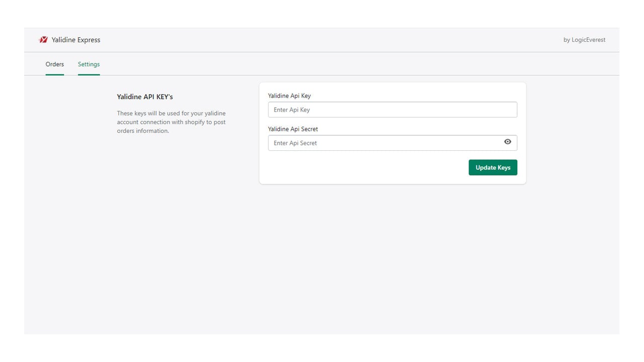The height and width of the screenshot is (362, 644).
Task: Click empty tab bar area right of Settings
Action: click(x=352, y=64)
